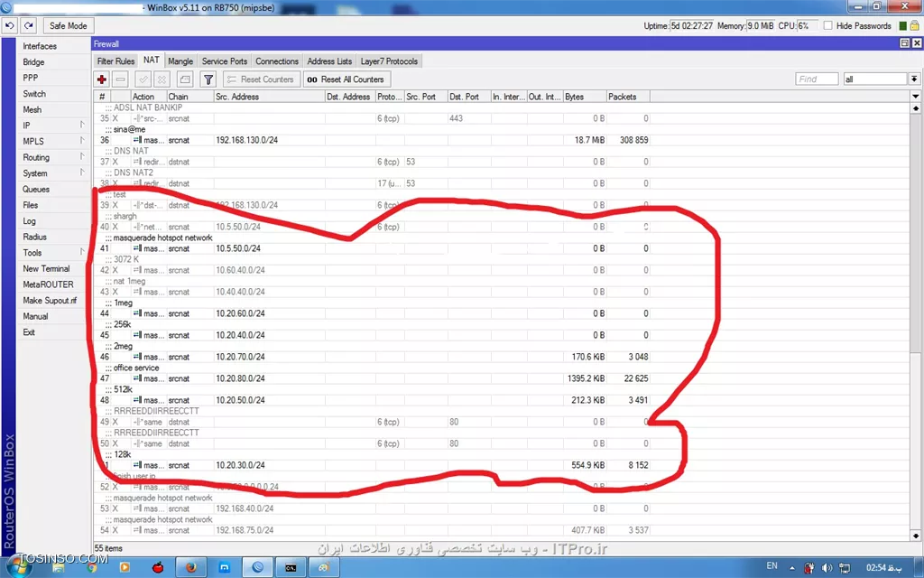Click the green status square icon
Viewport: 924px width, 578px height.
(902, 26)
